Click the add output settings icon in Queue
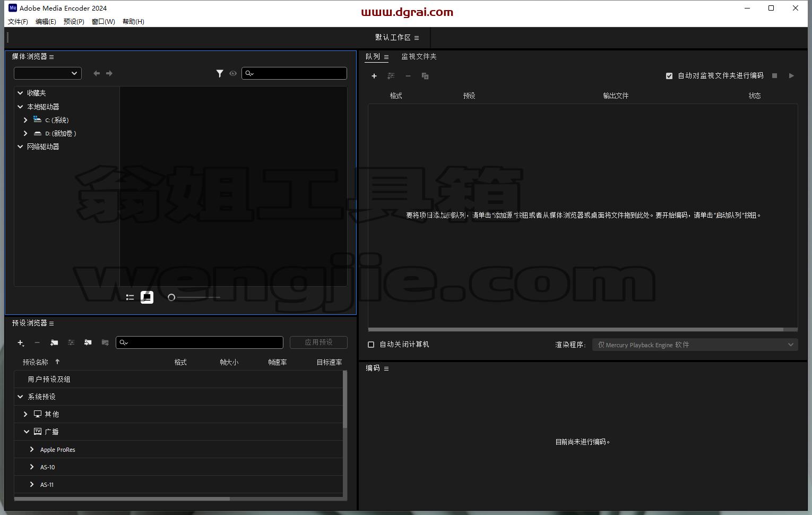The image size is (812, 515). coord(391,76)
